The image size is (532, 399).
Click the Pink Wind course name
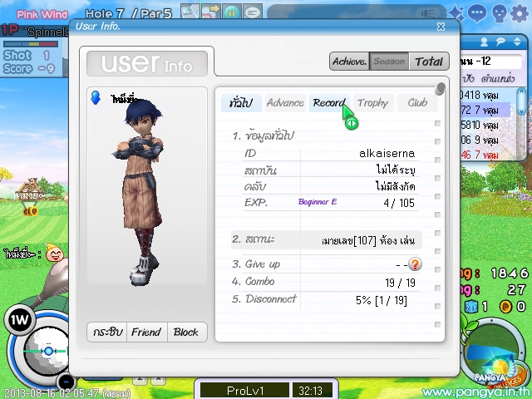(42, 14)
